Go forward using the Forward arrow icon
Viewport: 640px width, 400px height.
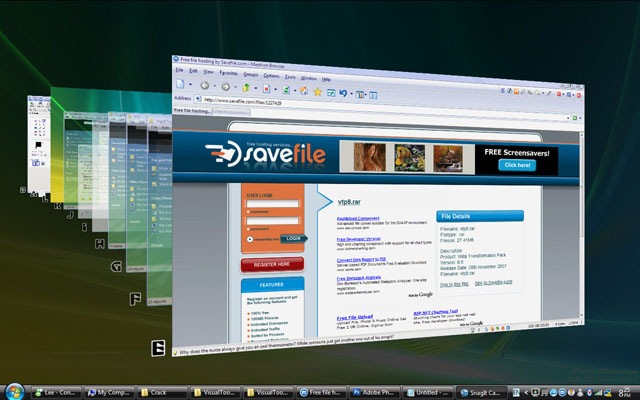[x=225, y=87]
